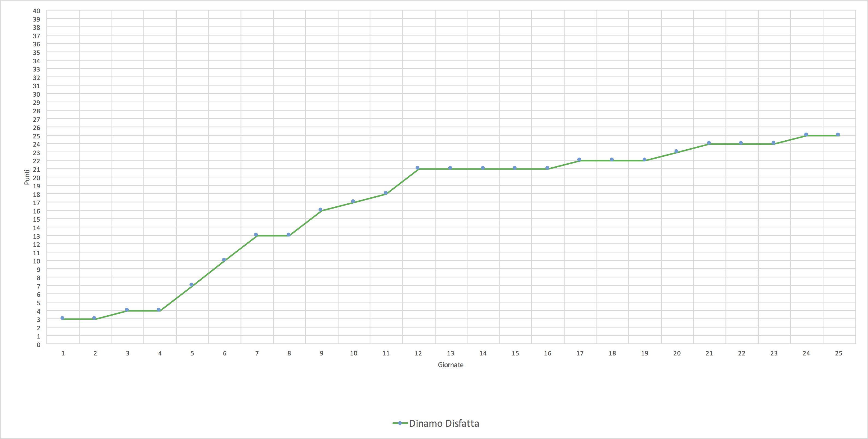This screenshot has width=868, height=439.
Task: Select the data point at giornata 10
Action: pyautogui.click(x=353, y=201)
